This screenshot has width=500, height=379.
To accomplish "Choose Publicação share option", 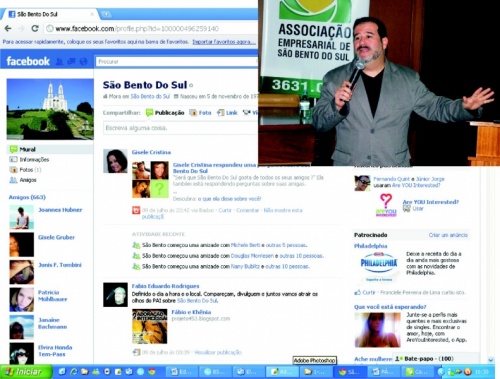I will point(166,113).
